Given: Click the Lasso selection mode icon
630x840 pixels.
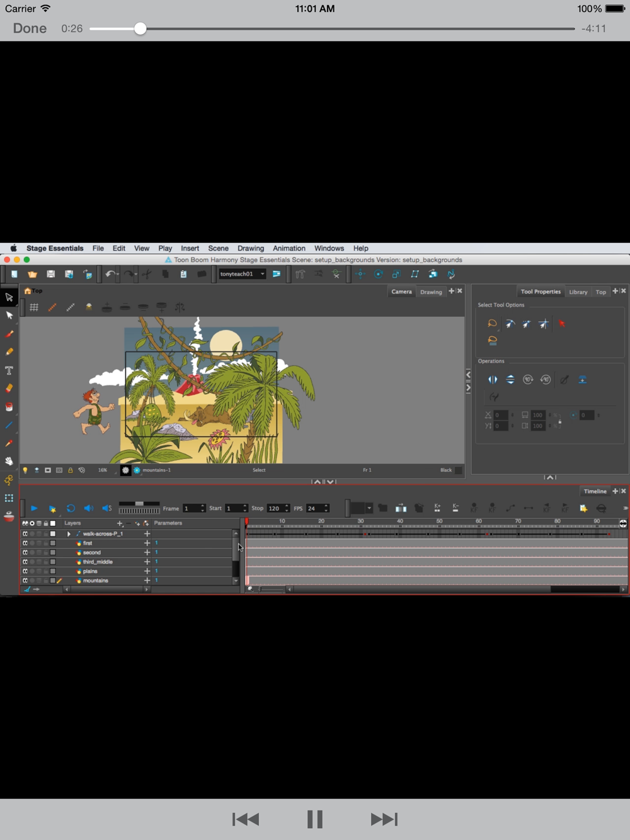Looking at the screenshot, I should 492,324.
